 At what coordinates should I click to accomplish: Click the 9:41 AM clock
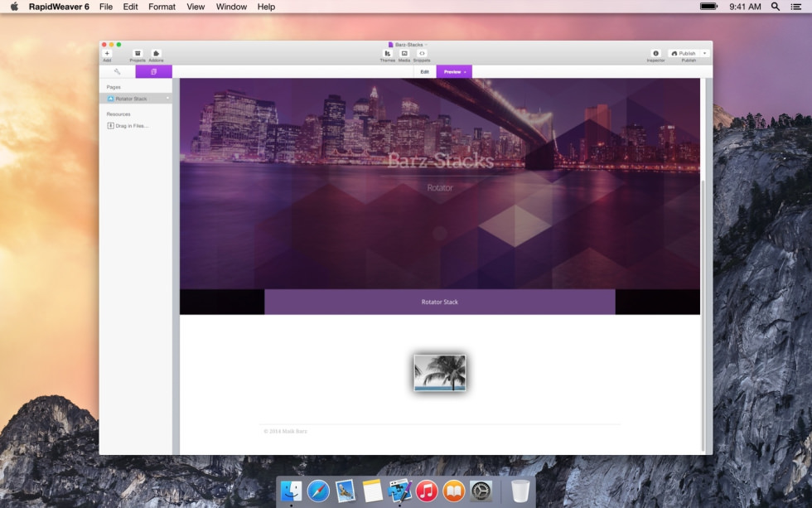tap(745, 7)
